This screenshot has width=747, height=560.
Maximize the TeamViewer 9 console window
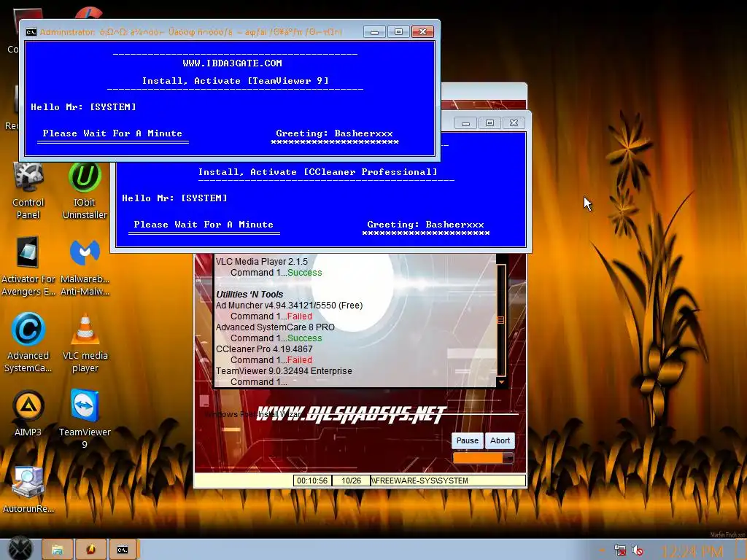(398, 32)
